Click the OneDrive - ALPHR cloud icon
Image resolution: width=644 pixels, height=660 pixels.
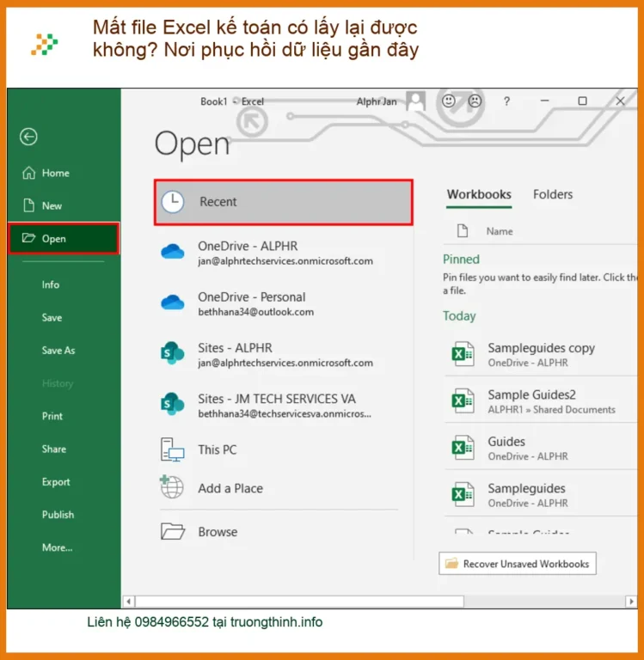pyautogui.click(x=172, y=252)
